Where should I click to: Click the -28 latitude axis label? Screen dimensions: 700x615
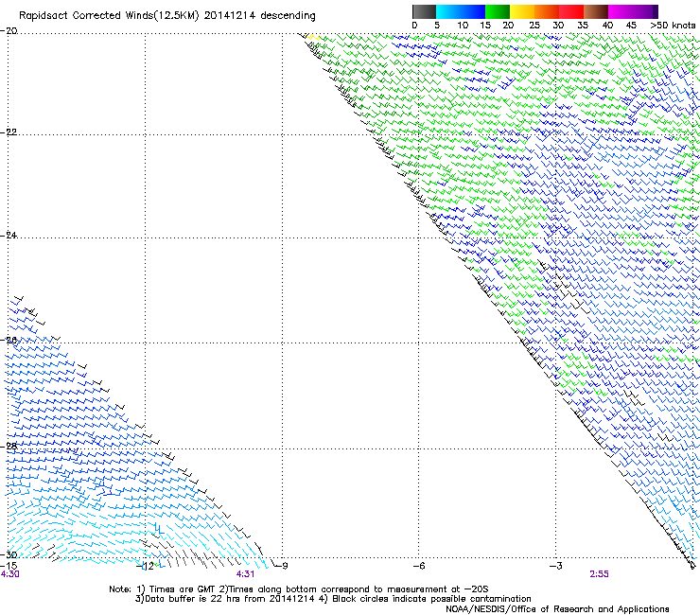click(x=9, y=447)
